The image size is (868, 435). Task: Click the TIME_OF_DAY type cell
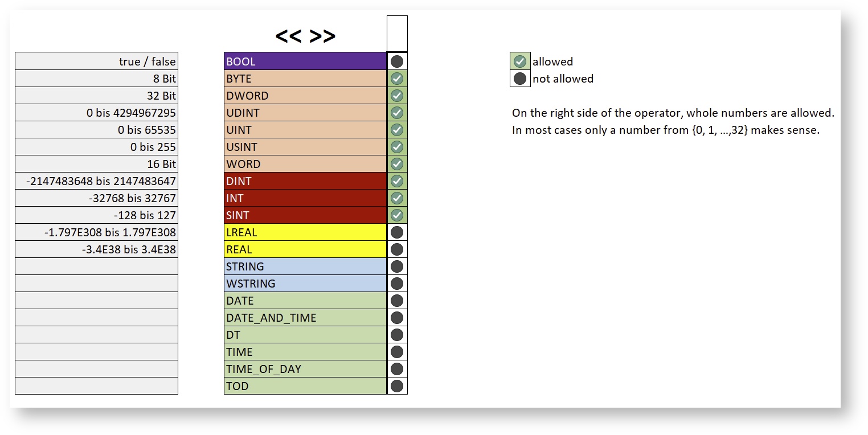point(305,369)
